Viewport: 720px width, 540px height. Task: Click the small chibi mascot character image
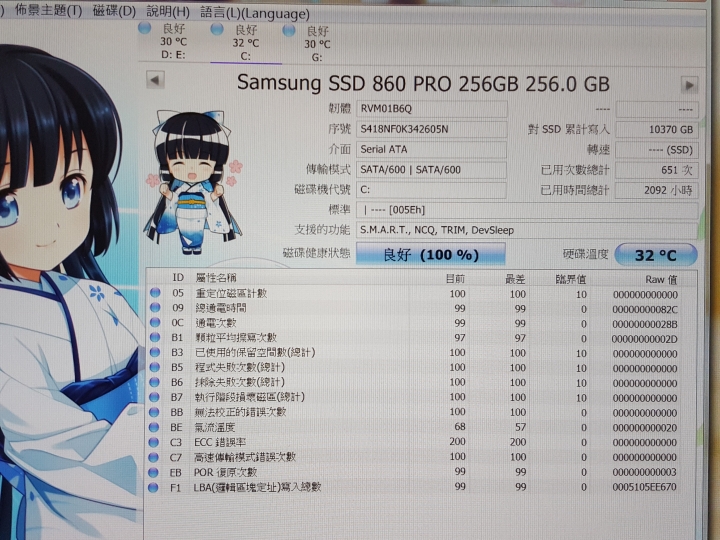click(194, 181)
